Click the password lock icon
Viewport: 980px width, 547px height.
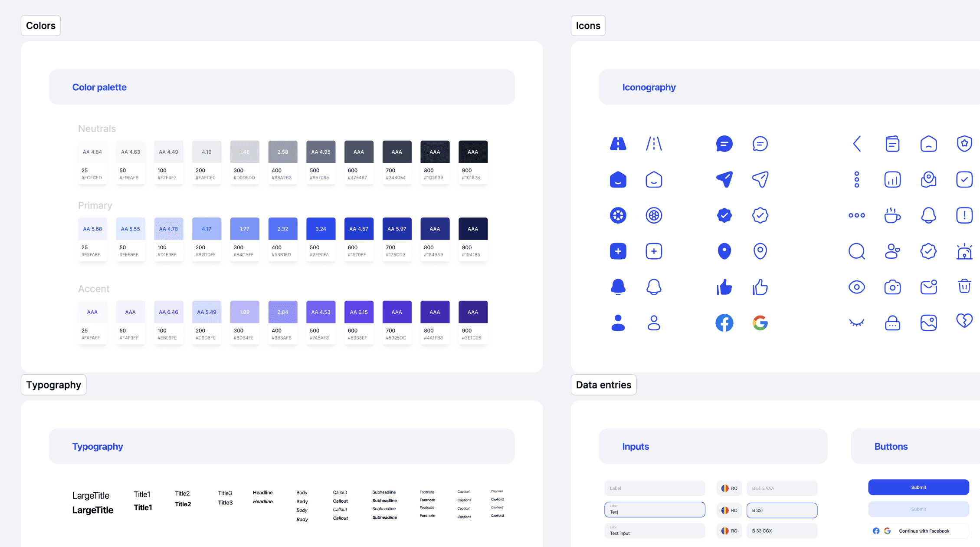point(892,323)
